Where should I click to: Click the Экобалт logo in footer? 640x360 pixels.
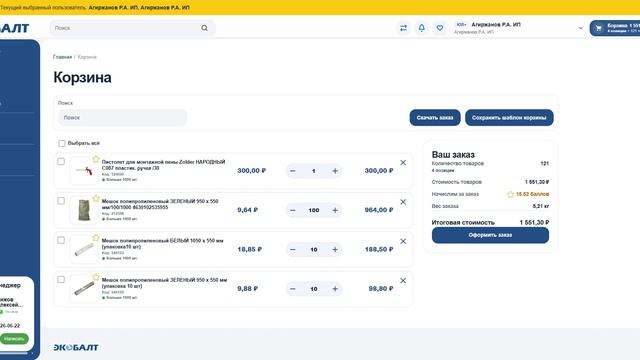(x=76, y=347)
